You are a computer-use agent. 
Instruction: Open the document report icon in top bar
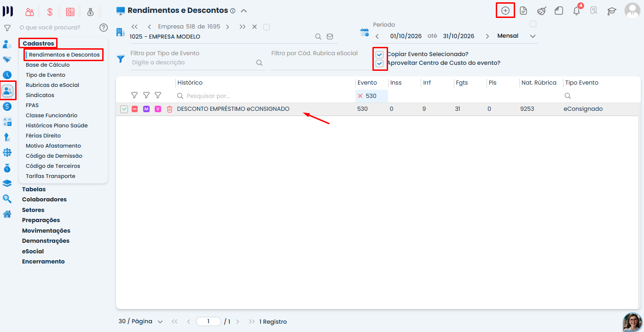[x=523, y=11]
